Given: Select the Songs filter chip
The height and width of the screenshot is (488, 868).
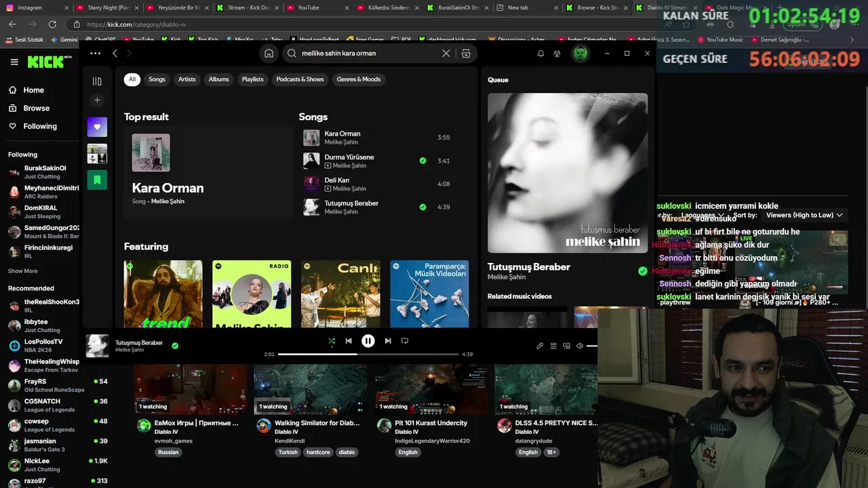Looking at the screenshot, I should 157,79.
